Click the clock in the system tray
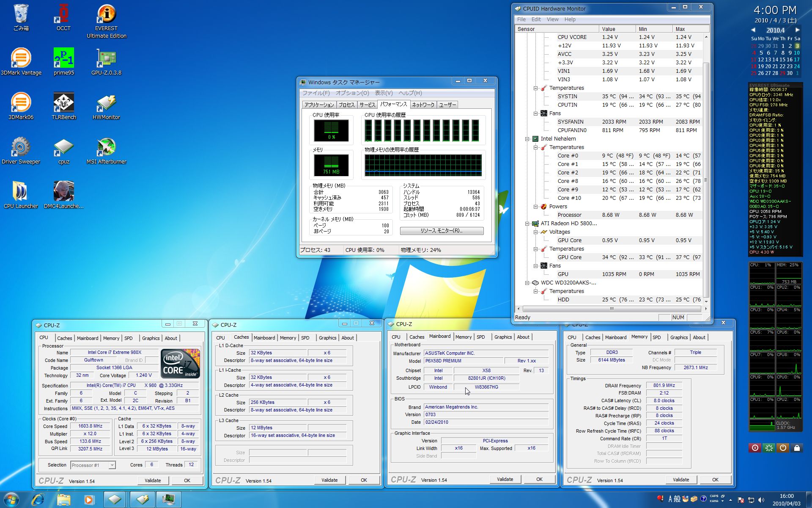 click(x=786, y=500)
